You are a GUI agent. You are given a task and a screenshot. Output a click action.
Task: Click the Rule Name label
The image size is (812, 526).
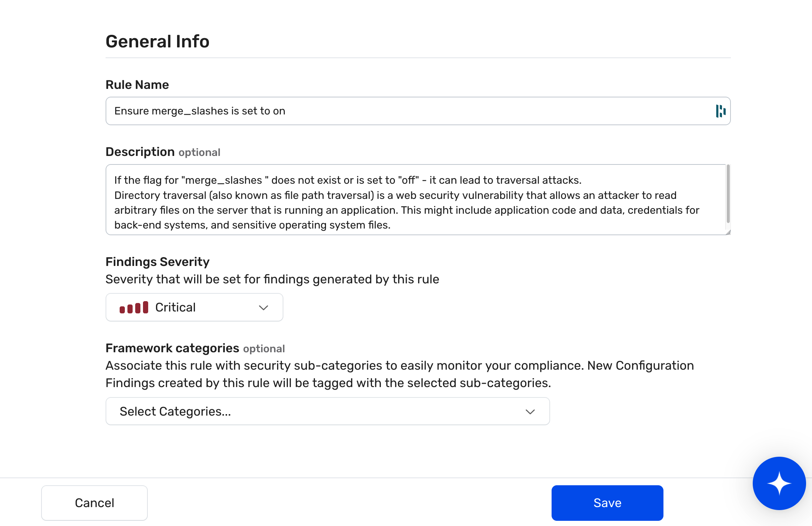coord(137,85)
